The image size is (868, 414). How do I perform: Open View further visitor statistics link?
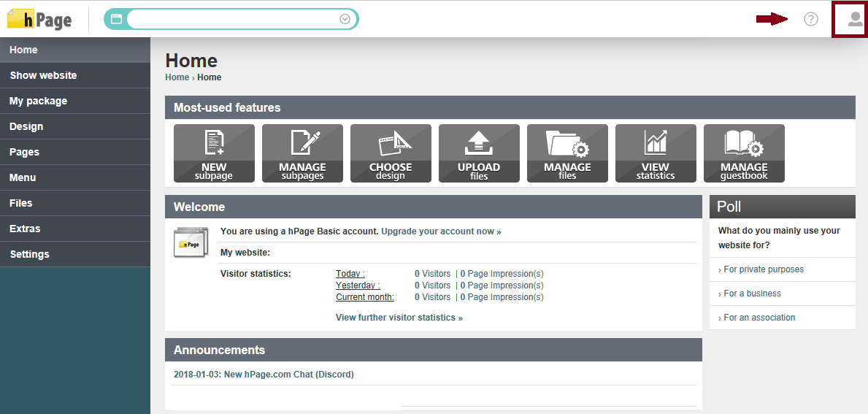399,318
